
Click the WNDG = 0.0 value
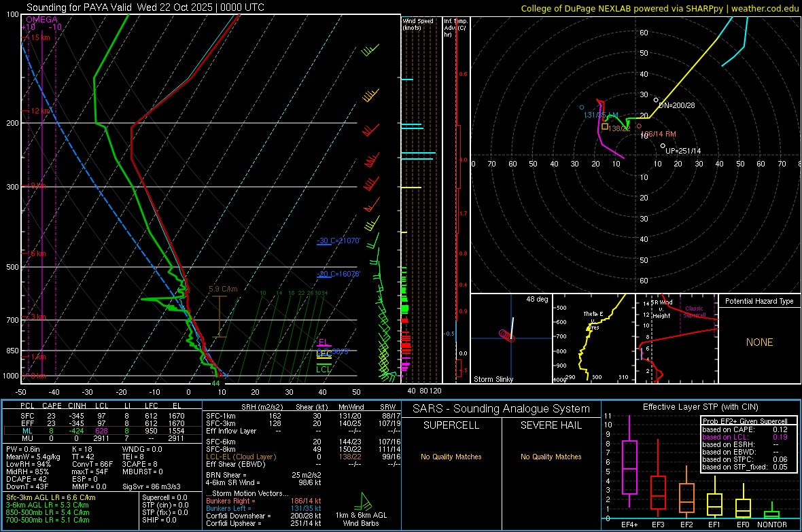142,449
